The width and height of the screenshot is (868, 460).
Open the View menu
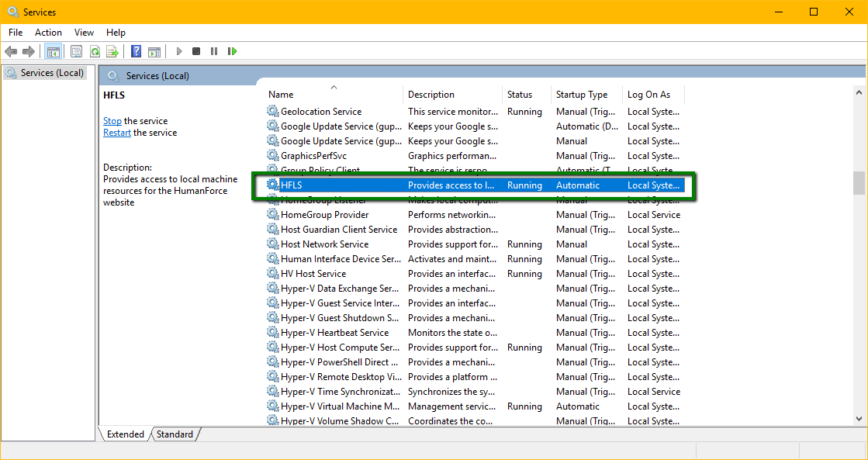coord(84,33)
